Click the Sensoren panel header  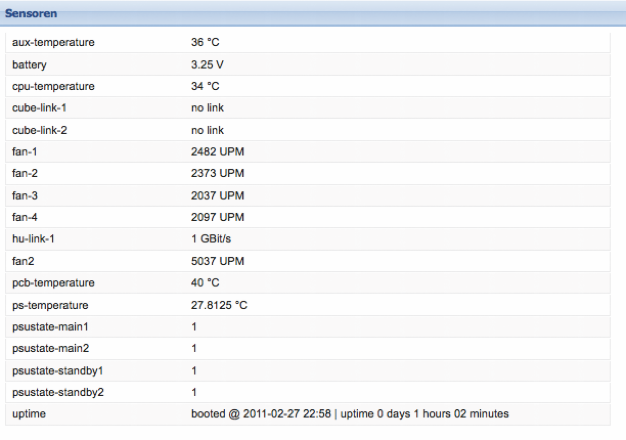[x=31, y=14]
